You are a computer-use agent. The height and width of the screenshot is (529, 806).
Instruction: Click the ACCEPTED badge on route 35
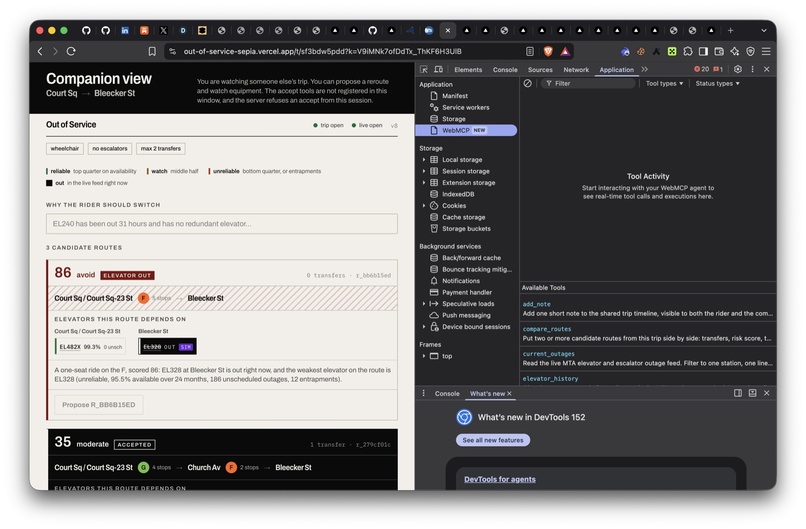coord(134,445)
